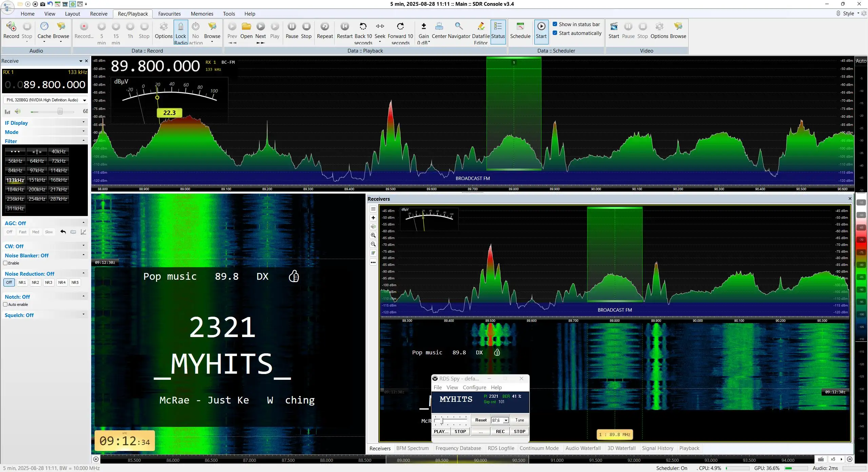Set AGC to Slow
868x472 pixels.
click(49, 232)
